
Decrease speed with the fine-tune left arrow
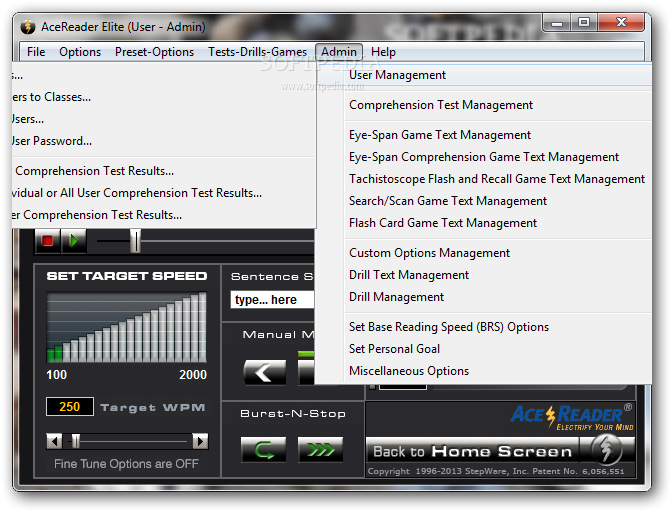tap(54, 441)
